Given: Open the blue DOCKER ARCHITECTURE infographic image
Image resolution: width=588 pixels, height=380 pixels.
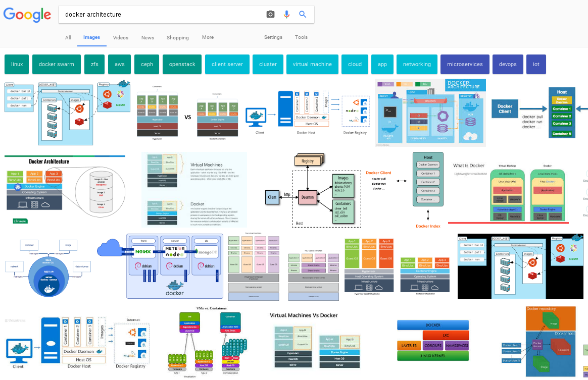Looking at the screenshot, I should (x=430, y=113).
